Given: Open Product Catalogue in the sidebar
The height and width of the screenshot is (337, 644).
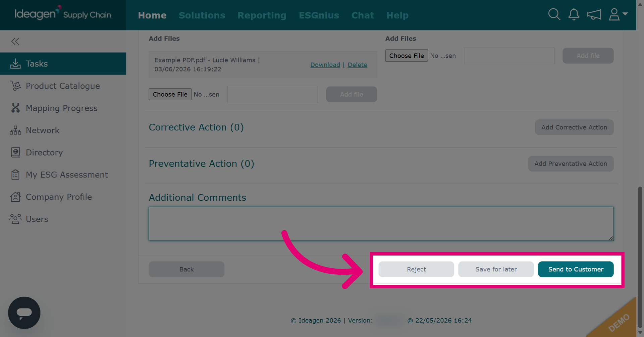Looking at the screenshot, I should coord(63,86).
